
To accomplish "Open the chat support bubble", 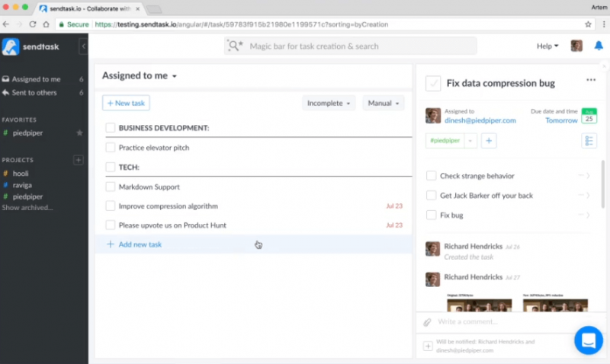I will 588,340.
